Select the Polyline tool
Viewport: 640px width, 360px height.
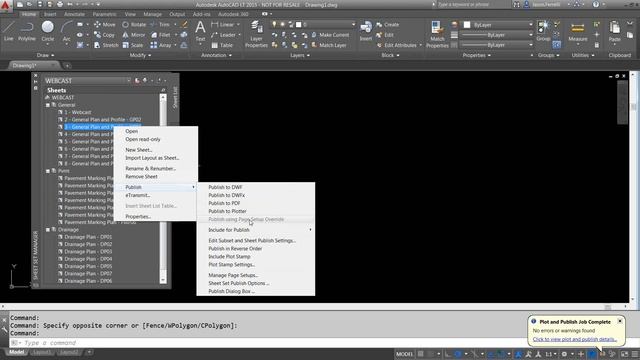tap(27, 31)
